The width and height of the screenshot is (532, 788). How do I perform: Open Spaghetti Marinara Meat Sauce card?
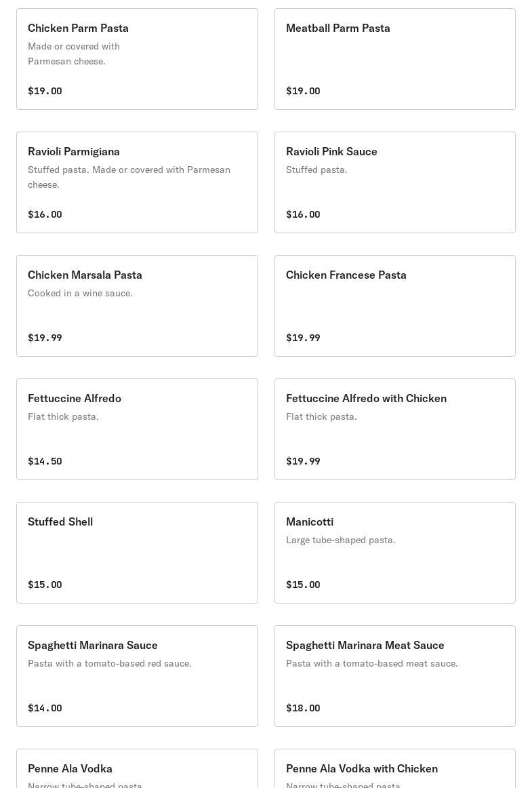tap(395, 676)
